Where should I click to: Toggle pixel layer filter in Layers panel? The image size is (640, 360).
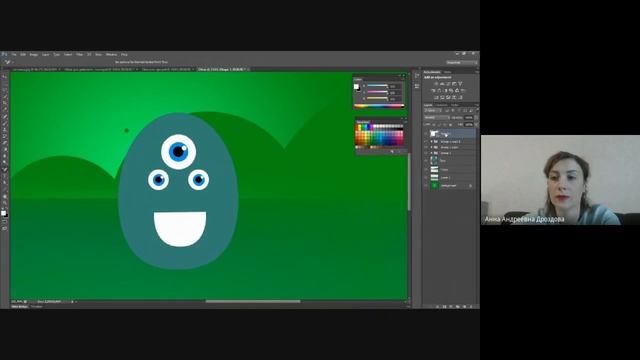click(447, 110)
